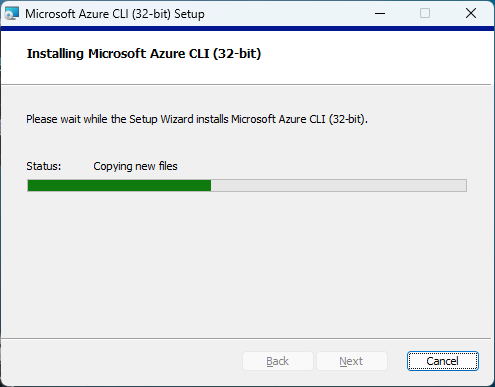The height and width of the screenshot is (387, 495).
Task: Close the Azure CLI Setup window
Action: [471, 14]
